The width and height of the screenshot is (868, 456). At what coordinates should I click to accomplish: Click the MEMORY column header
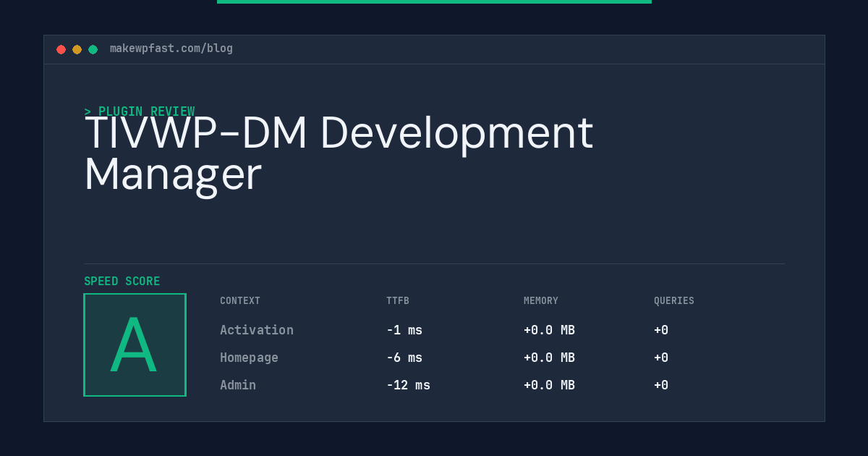tap(541, 301)
